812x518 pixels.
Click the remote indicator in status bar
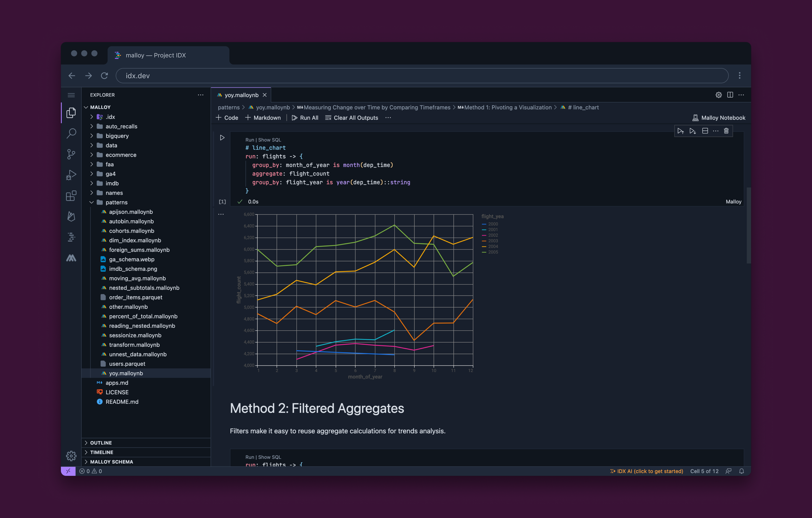coord(69,471)
